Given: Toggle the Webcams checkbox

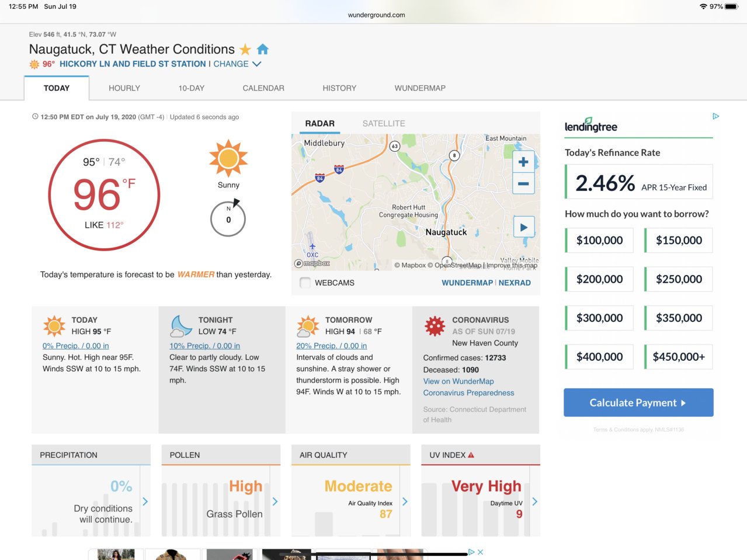Looking at the screenshot, I should pos(305,283).
